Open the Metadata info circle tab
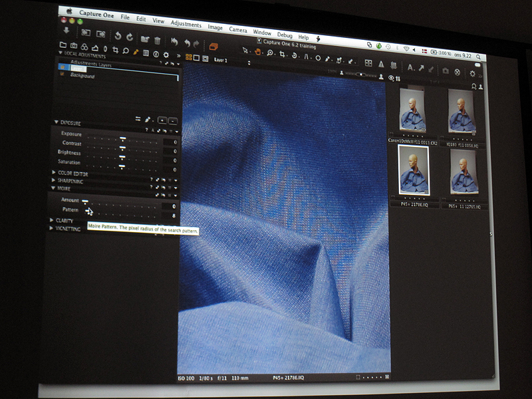Image resolution: width=532 pixels, height=399 pixels. pyautogui.click(x=156, y=54)
